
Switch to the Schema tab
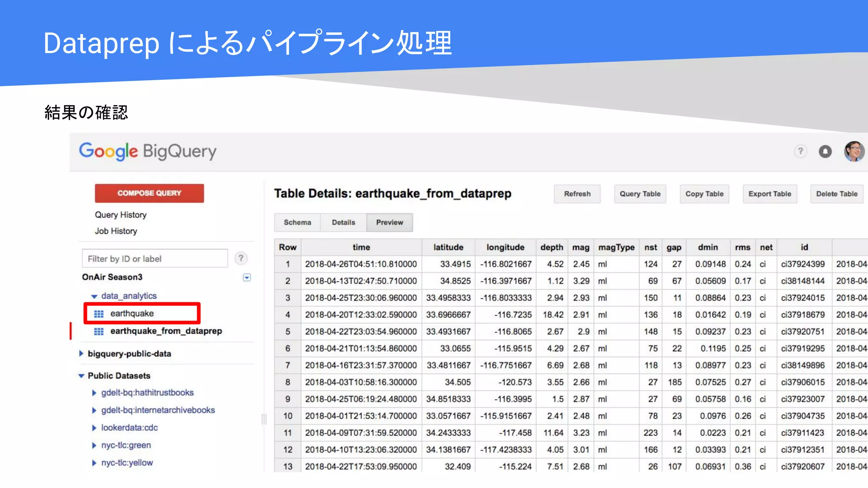pos(298,222)
